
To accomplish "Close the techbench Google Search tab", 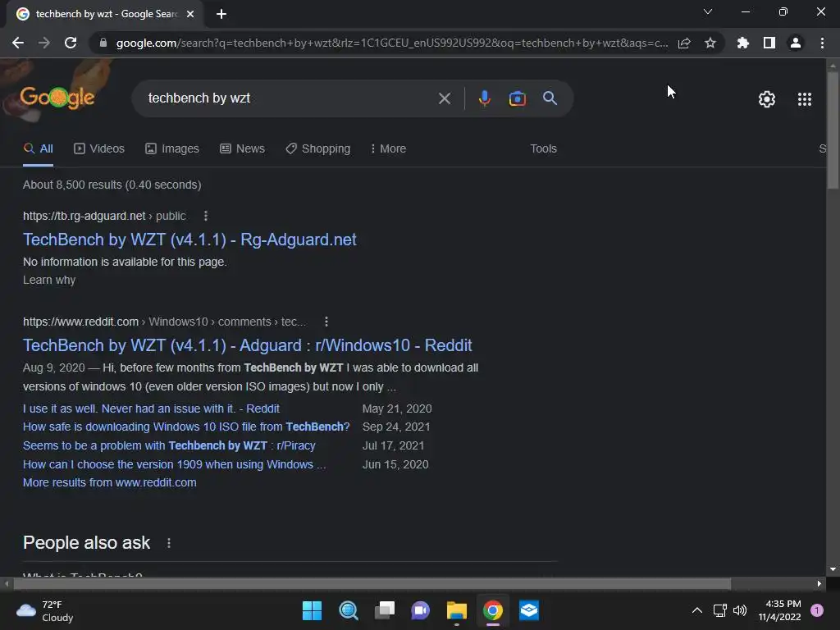I will pyautogui.click(x=190, y=14).
